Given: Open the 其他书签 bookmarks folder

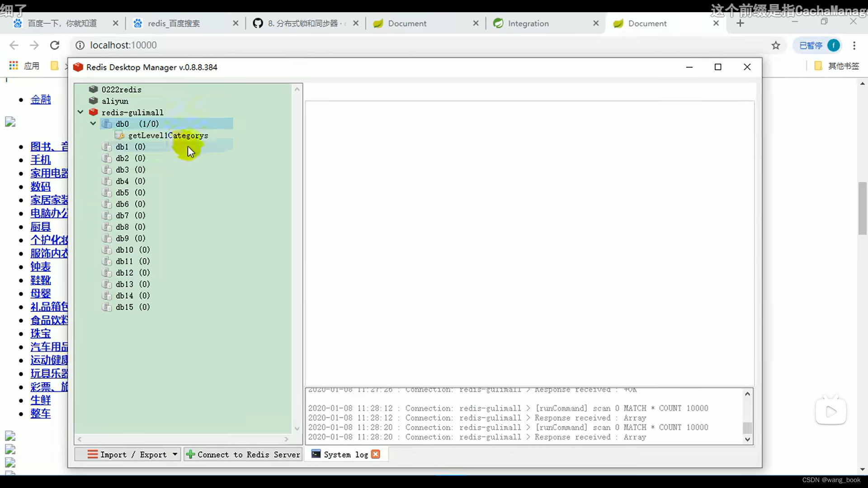Looking at the screenshot, I should point(837,66).
